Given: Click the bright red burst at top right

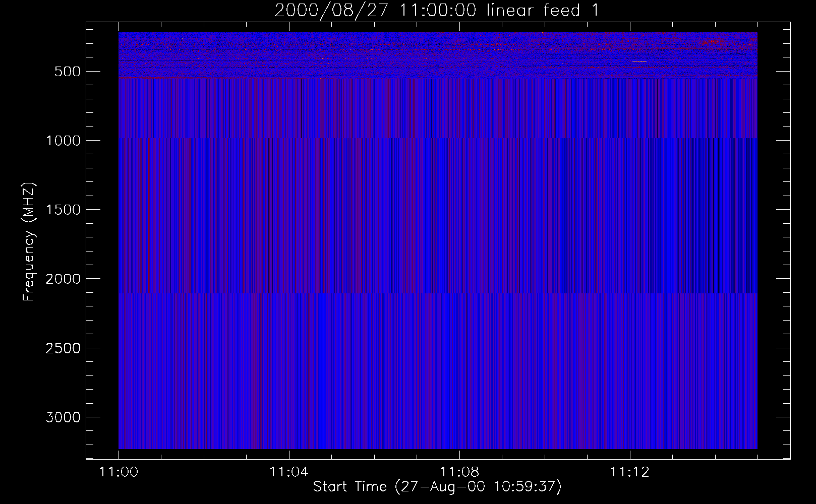Looking at the screenshot, I should click(712, 42).
